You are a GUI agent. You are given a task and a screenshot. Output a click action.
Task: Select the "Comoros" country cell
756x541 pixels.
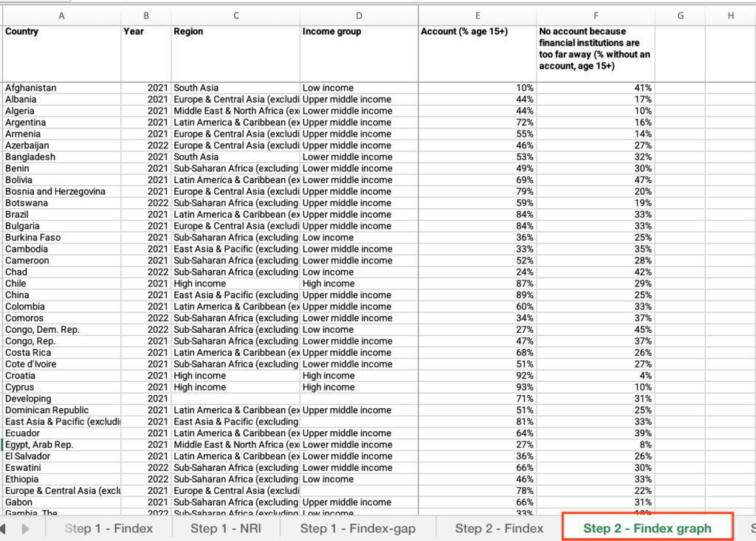(x=62, y=318)
